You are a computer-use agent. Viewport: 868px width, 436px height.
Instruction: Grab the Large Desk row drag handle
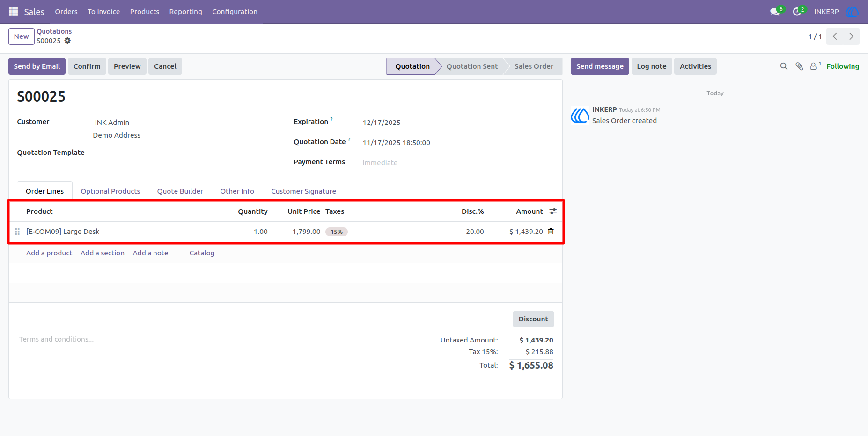[x=17, y=232]
